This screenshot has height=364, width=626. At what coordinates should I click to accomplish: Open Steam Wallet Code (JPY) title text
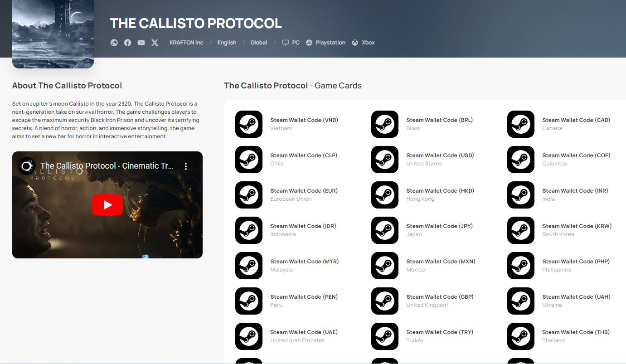(x=440, y=226)
